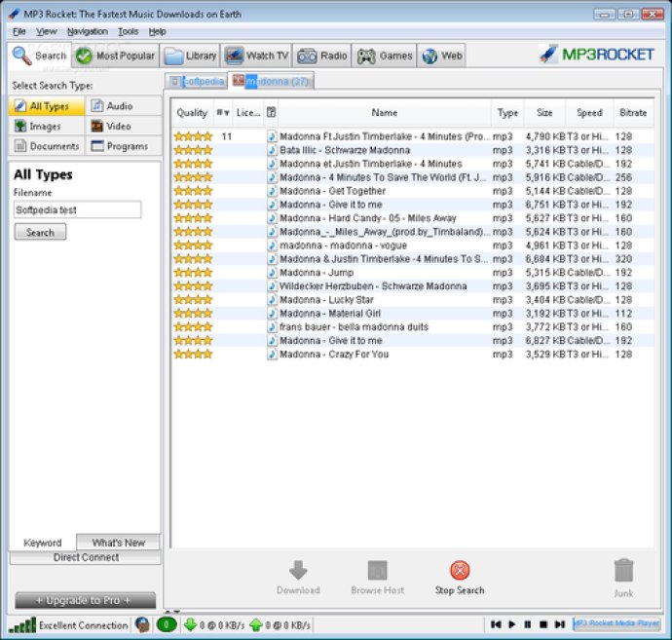672x640 pixels.
Task: Select Audio search type
Action: [124, 106]
